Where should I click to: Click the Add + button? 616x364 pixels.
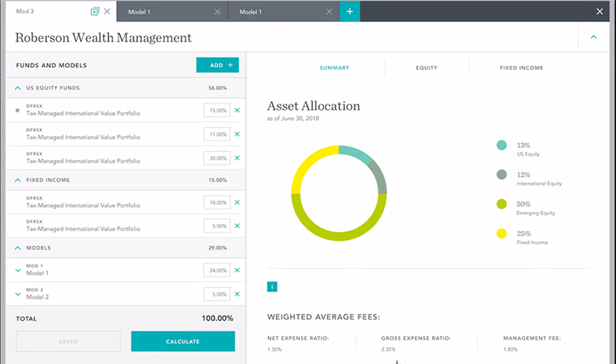click(x=217, y=65)
